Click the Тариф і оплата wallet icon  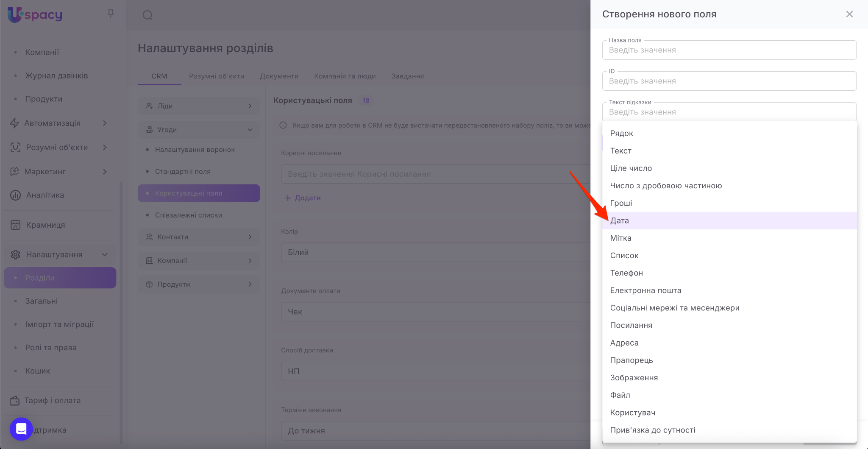[x=15, y=401]
